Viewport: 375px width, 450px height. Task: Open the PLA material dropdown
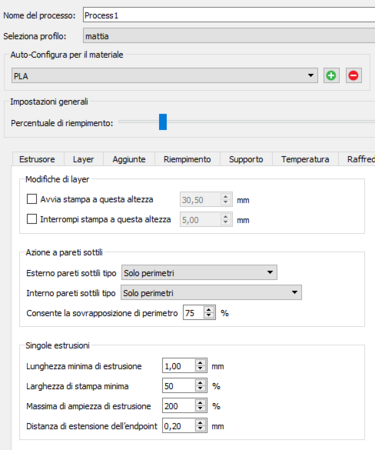tap(164, 76)
